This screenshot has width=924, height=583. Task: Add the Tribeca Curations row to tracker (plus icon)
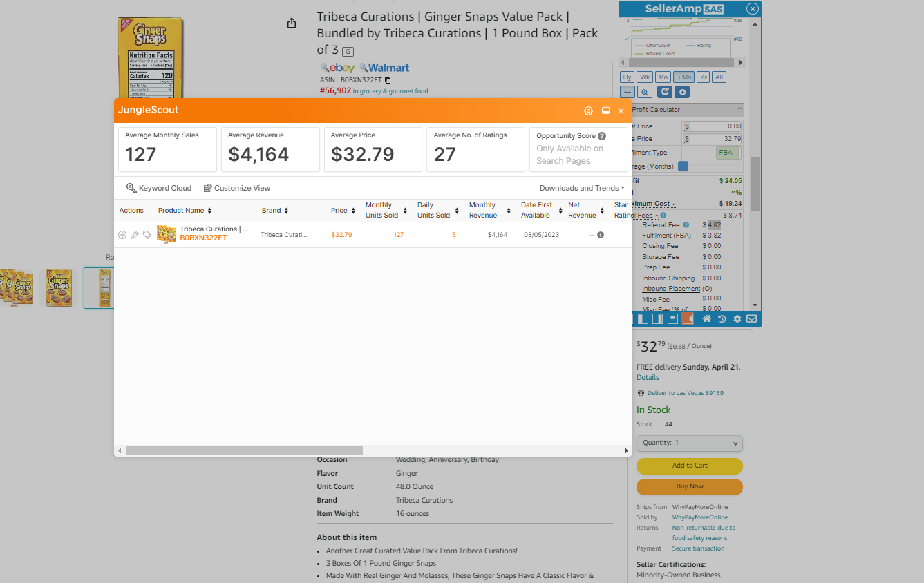click(x=122, y=235)
